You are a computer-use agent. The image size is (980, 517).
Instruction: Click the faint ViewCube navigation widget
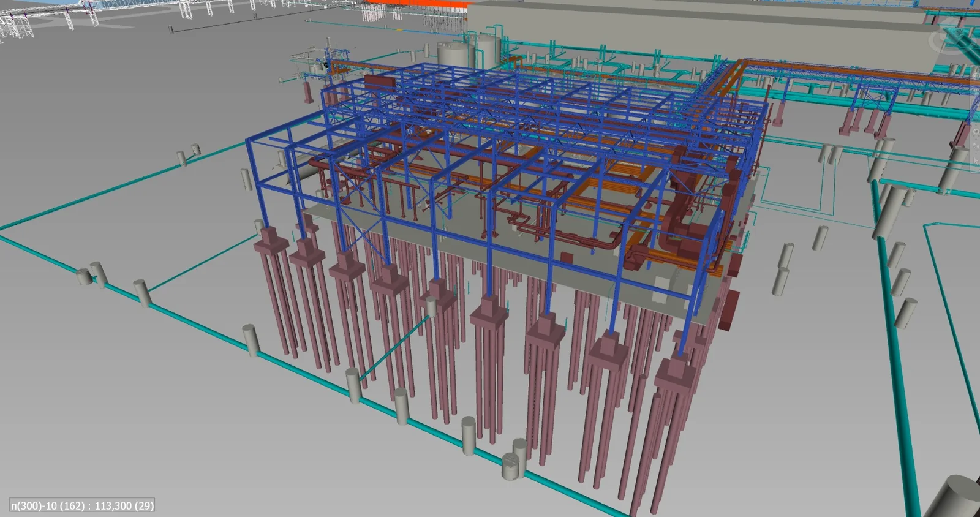[954, 37]
